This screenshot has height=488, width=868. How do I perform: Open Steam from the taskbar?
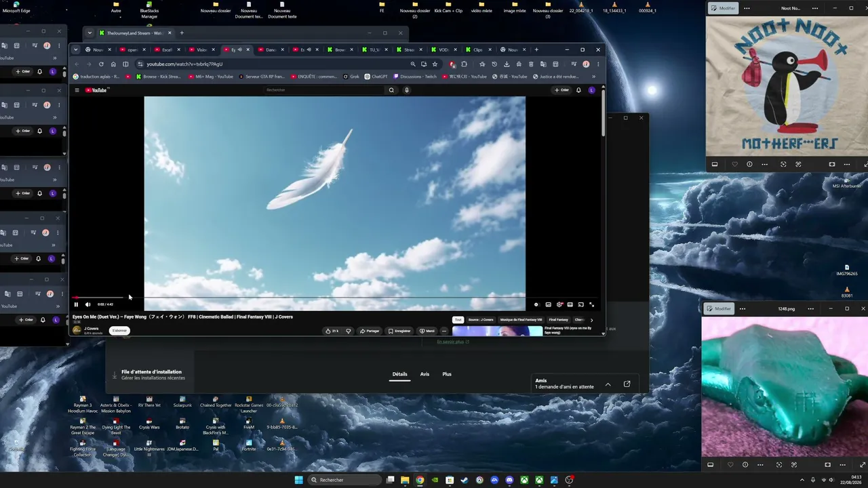click(465, 480)
